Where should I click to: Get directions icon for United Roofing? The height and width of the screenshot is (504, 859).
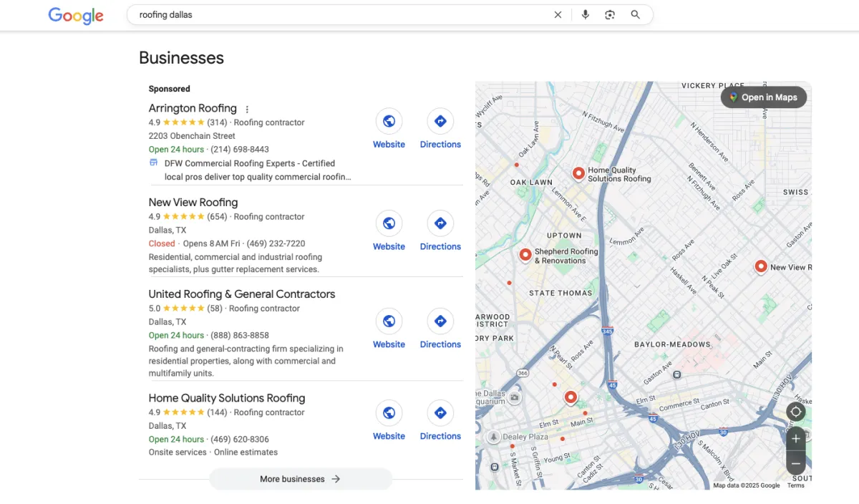[440, 321]
